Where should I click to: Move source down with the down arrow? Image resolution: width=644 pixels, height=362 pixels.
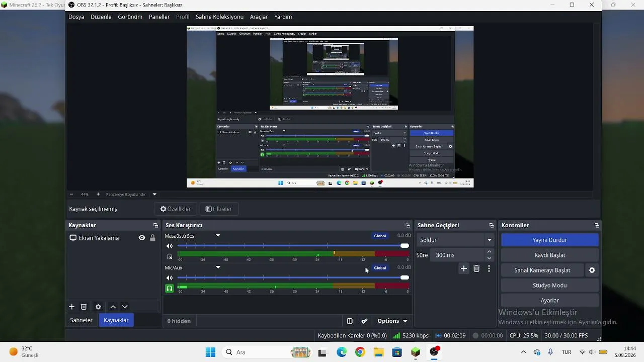click(x=125, y=307)
